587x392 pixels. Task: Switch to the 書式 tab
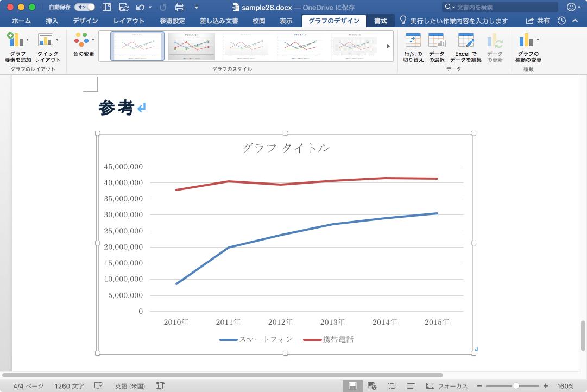(380, 21)
